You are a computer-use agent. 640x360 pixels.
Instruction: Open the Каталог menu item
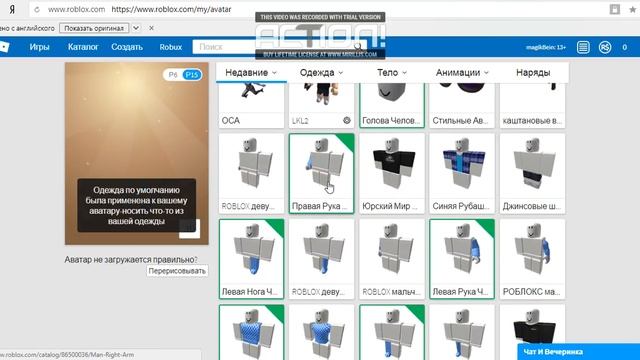coord(83,47)
